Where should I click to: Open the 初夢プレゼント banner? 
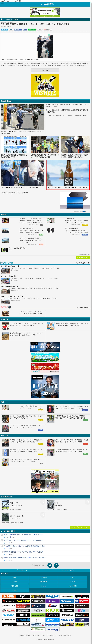[45, 368]
